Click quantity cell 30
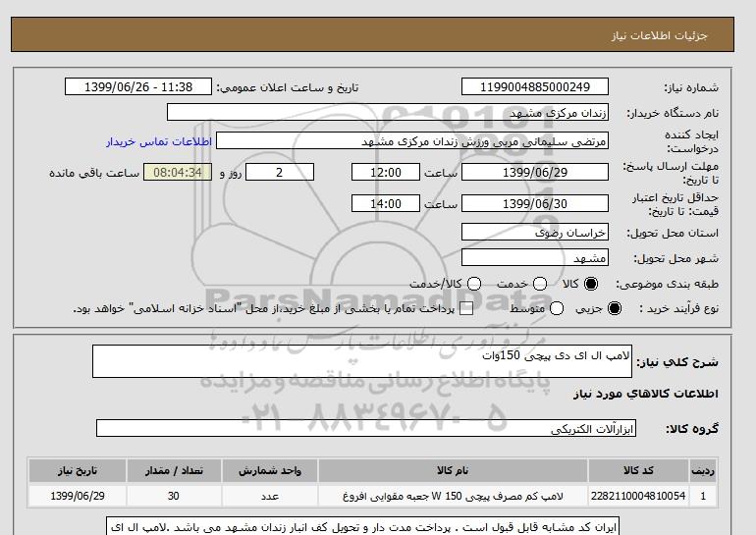The image size is (756, 535). pos(174,496)
